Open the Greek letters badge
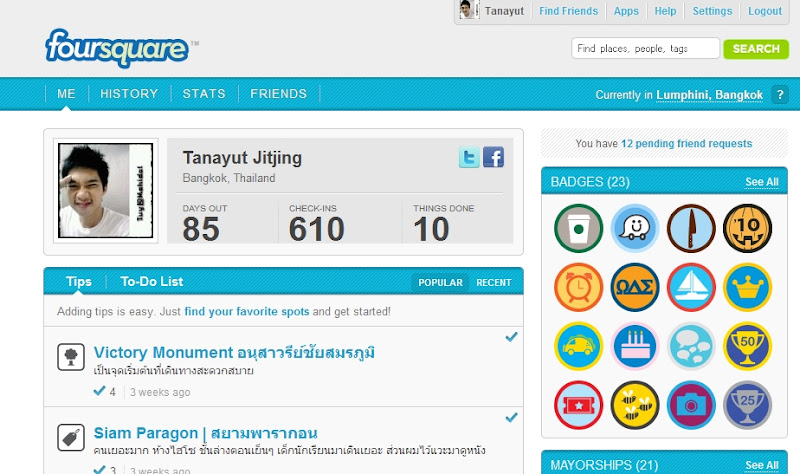This screenshot has width=800, height=474. (635, 287)
